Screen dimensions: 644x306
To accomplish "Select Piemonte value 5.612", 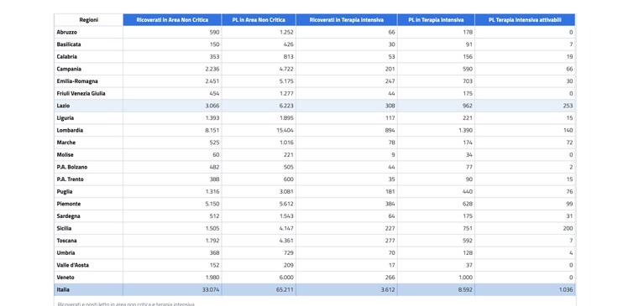I will [286, 204].
